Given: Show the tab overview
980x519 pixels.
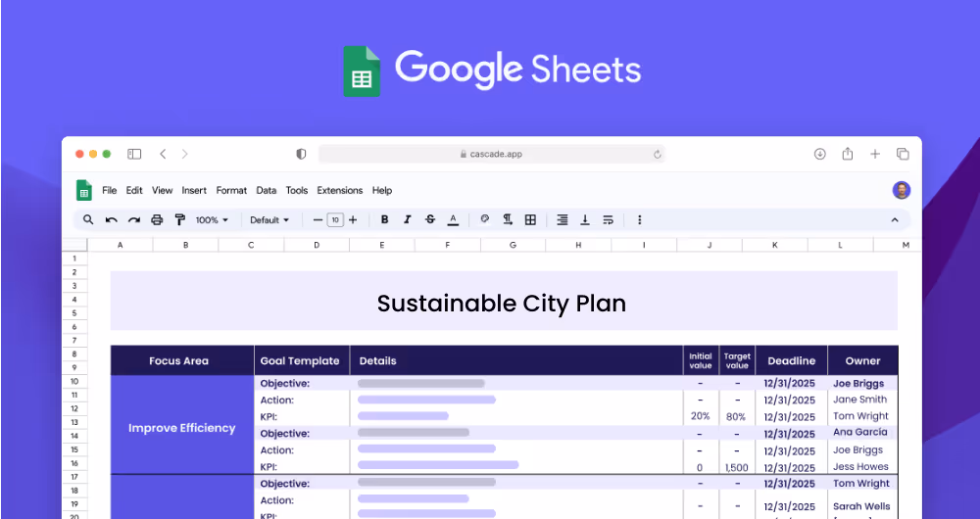Looking at the screenshot, I should 903,154.
